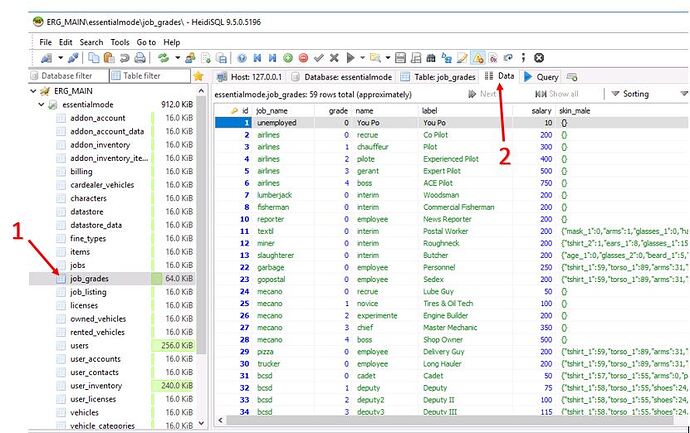
Task: Switch to Database: essentialmode tab
Action: pyautogui.click(x=342, y=77)
